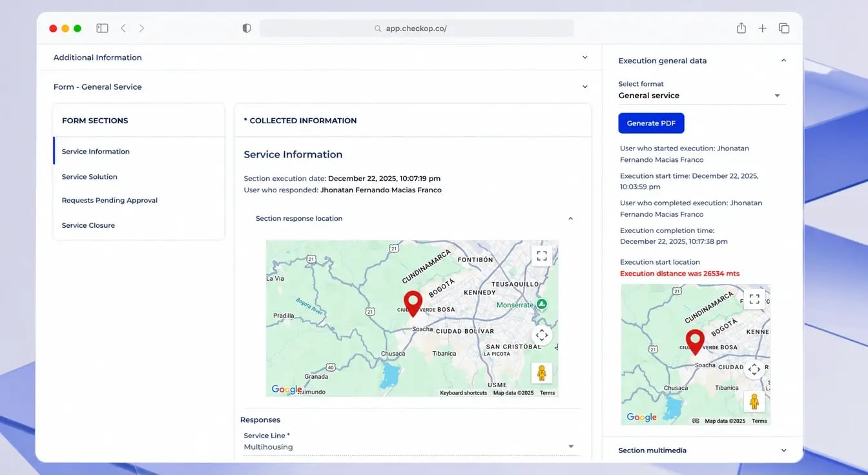Click Map data ©2025 on main map
The image size is (868, 475).
tap(513, 393)
